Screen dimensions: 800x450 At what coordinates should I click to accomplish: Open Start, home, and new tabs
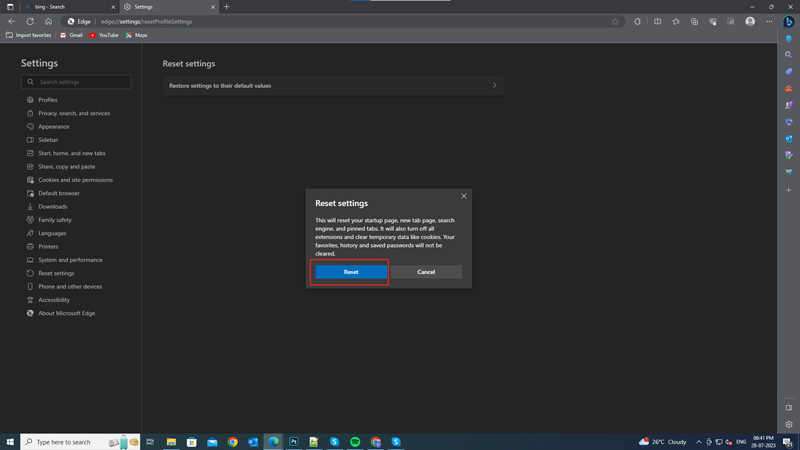tap(71, 153)
